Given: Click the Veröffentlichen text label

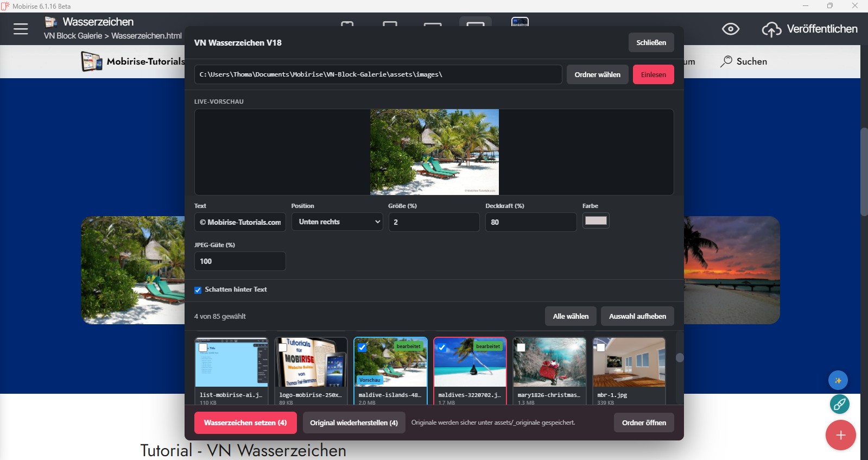Looking at the screenshot, I should coord(822,29).
